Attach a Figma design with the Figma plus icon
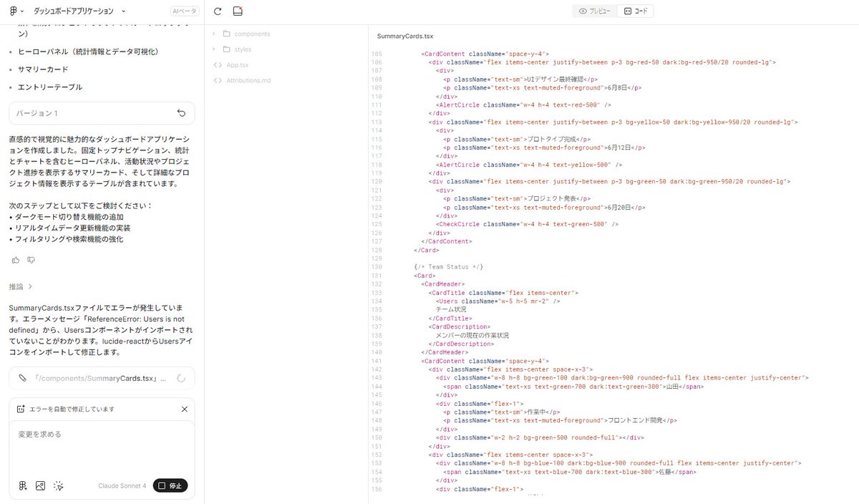The width and height of the screenshot is (859, 504). (x=23, y=485)
